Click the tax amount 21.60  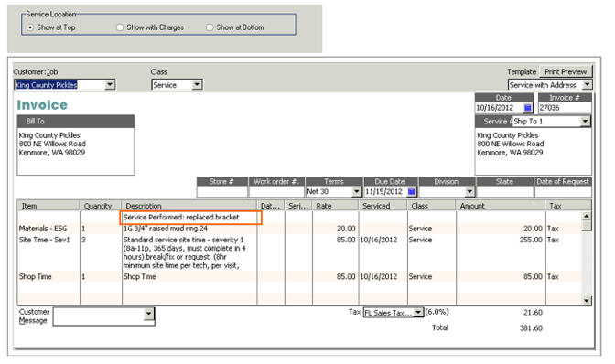coord(533,313)
